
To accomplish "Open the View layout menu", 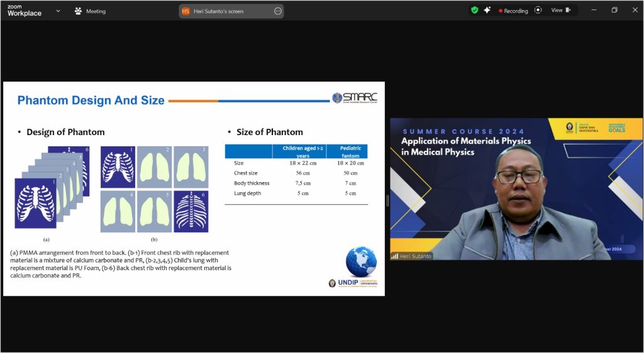I will [x=560, y=10].
